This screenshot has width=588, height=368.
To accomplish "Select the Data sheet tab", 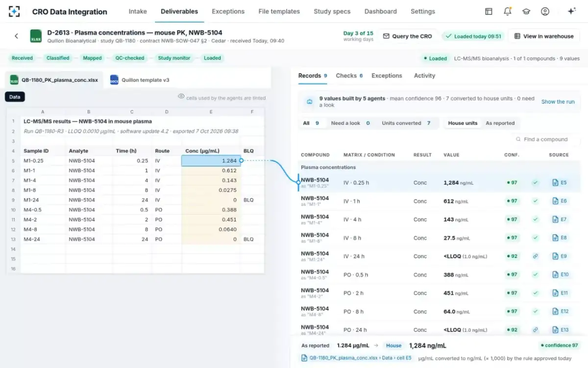I will (15, 97).
